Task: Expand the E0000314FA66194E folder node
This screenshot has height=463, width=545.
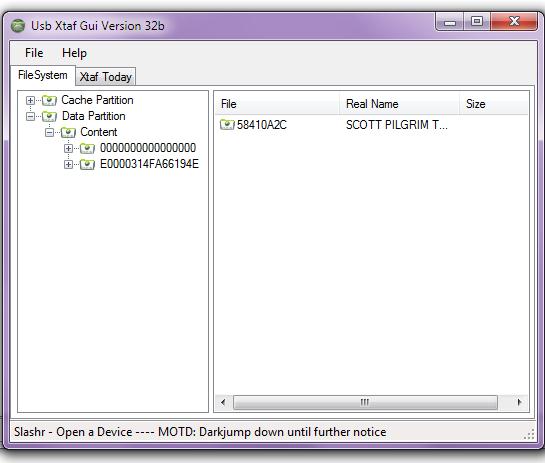Action: tap(68, 164)
